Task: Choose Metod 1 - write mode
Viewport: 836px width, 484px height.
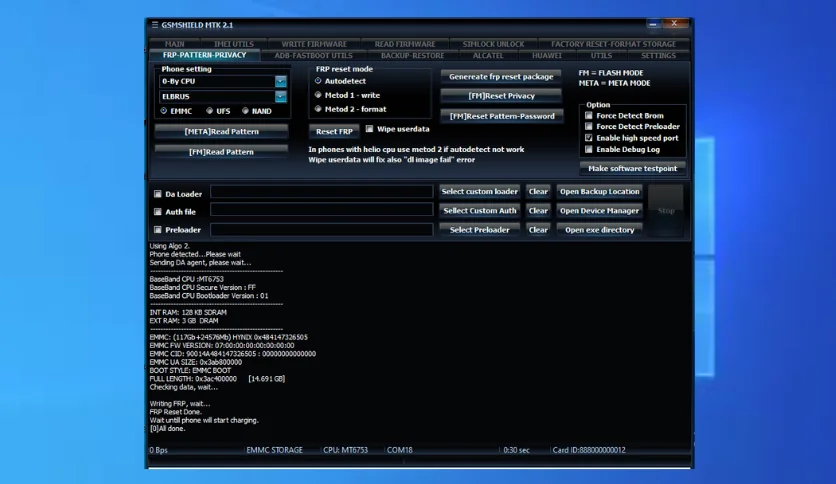Action: pyautogui.click(x=318, y=95)
